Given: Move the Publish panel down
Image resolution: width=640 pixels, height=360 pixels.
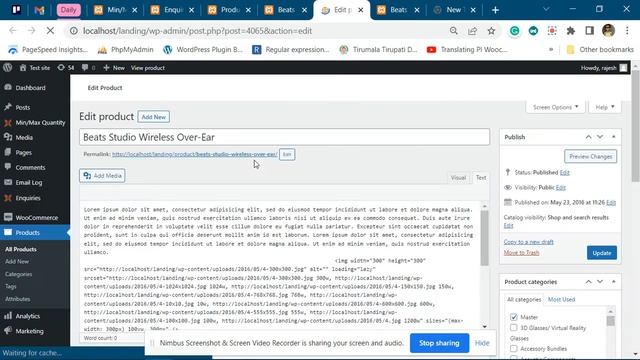Looking at the screenshot, I should [x=600, y=137].
